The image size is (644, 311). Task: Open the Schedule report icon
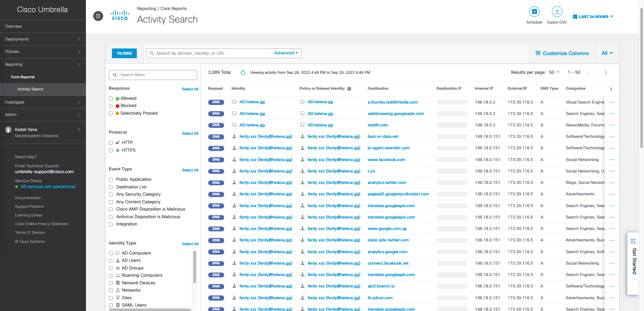[x=534, y=12]
